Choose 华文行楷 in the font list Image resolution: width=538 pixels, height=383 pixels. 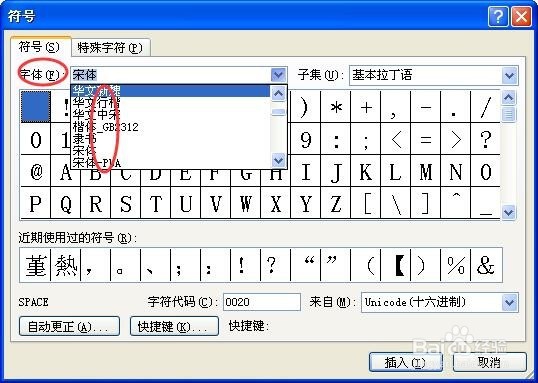170,103
